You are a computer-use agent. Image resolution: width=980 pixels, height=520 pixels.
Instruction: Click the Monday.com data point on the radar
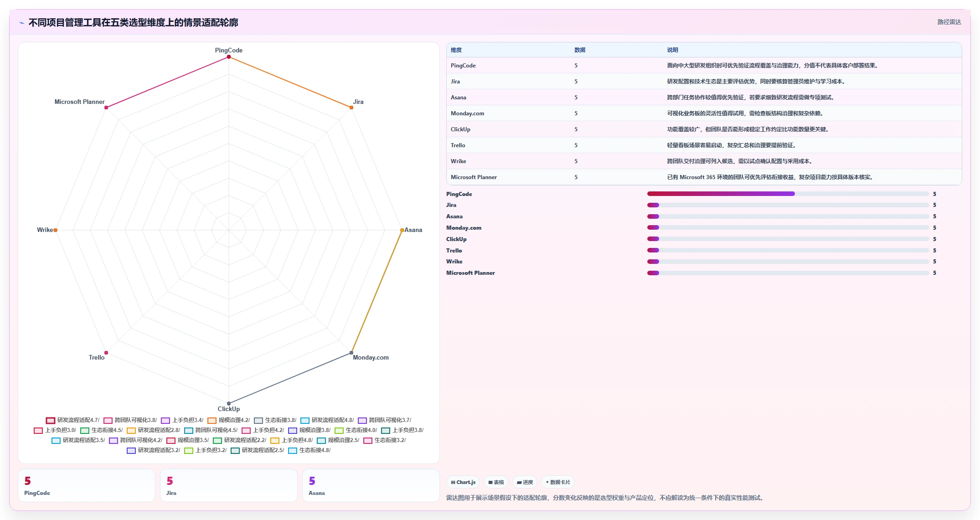[351, 353]
